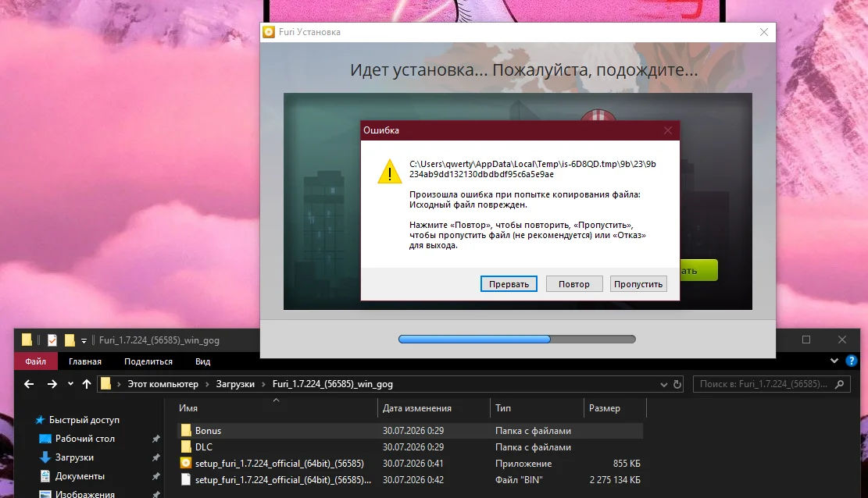Click the 2 275 134 КБ size cell
This screenshot has height=498, width=868.
pos(615,480)
